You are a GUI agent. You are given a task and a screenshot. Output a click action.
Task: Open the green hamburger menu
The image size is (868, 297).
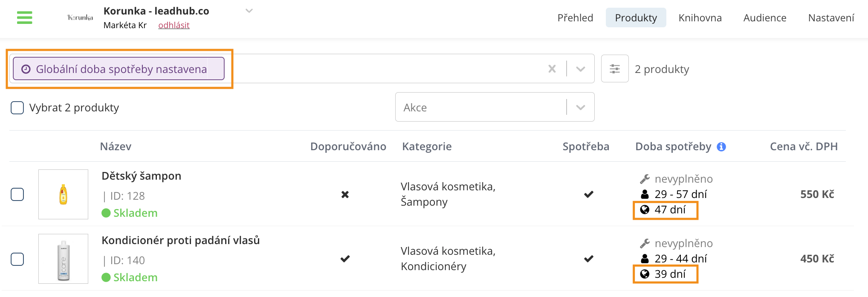point(25,17)
